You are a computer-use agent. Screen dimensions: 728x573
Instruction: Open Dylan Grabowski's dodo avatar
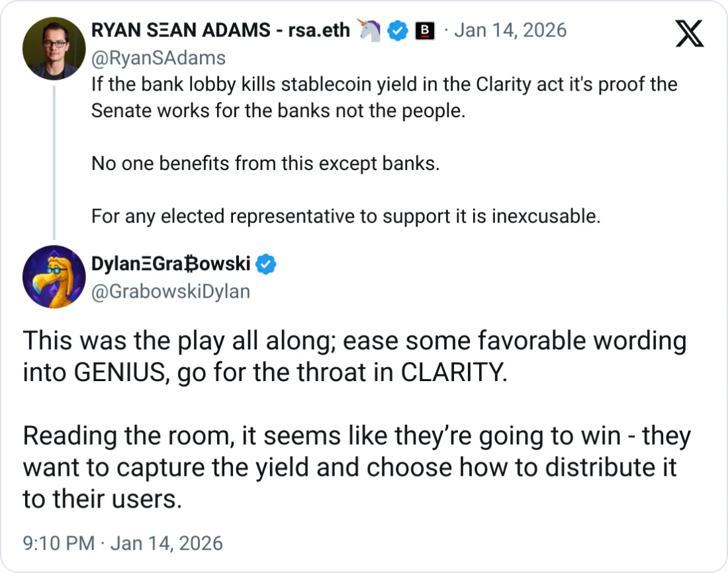(x=54, y=277)
